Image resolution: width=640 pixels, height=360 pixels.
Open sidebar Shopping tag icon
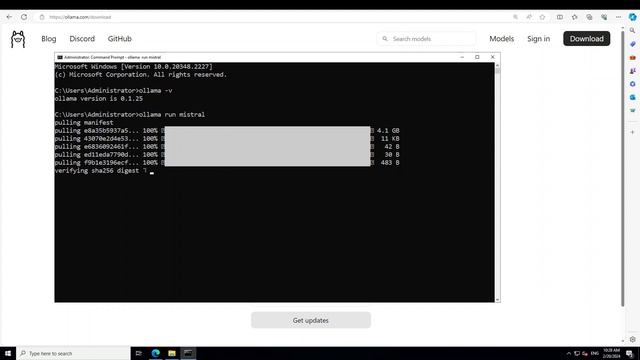point(632,44)
